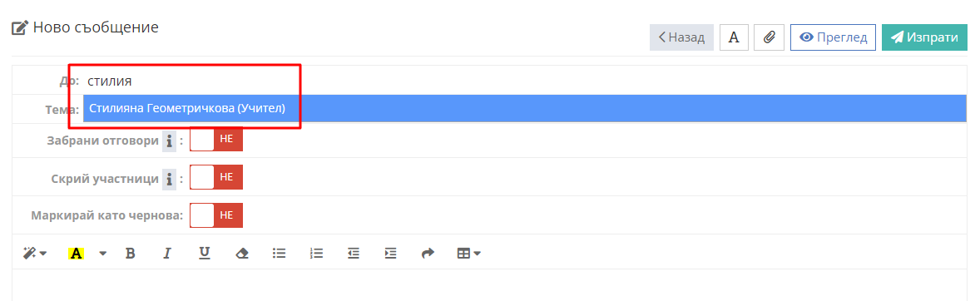The height and width of the screenshot is (301, 980).
Task: Open the table insert dropdown
Action: (x=468, y=253)
